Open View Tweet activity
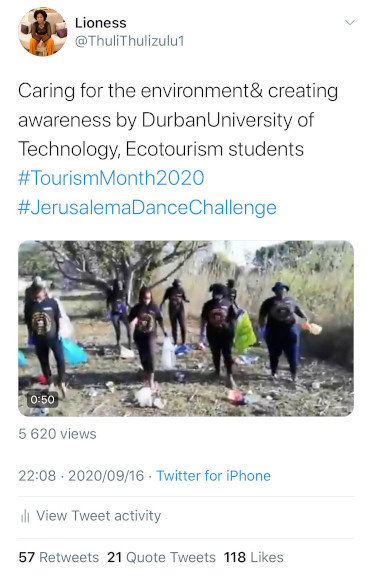 98,516
